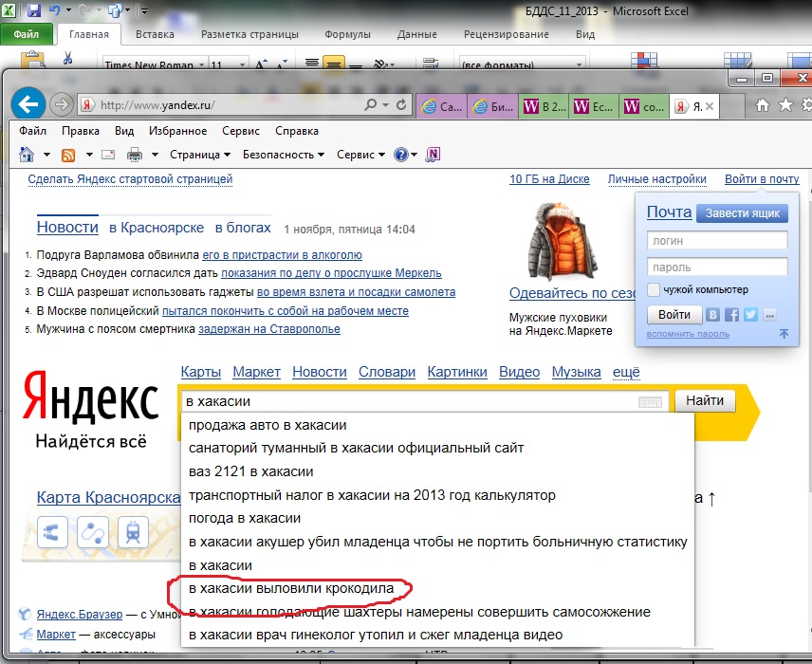Switch to Excel Вставка ribbon tab

(155, 34)
